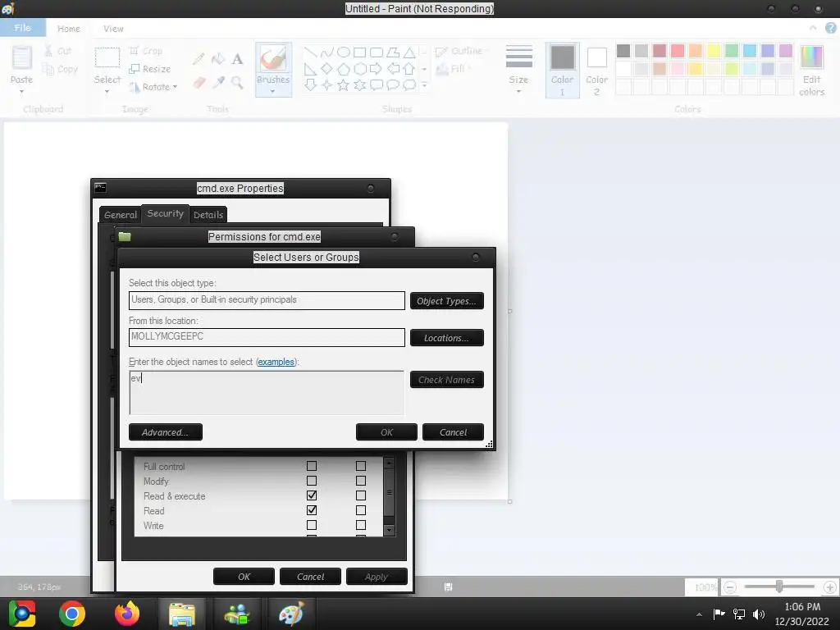
Task: Click the zoom in plus button in Paint
Action: coord(830,587)
